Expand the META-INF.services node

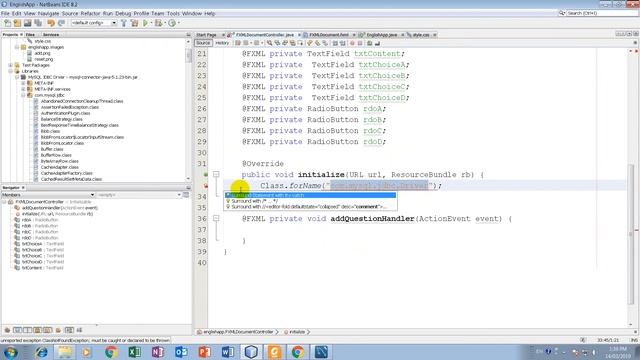click(x=23, y=89)
